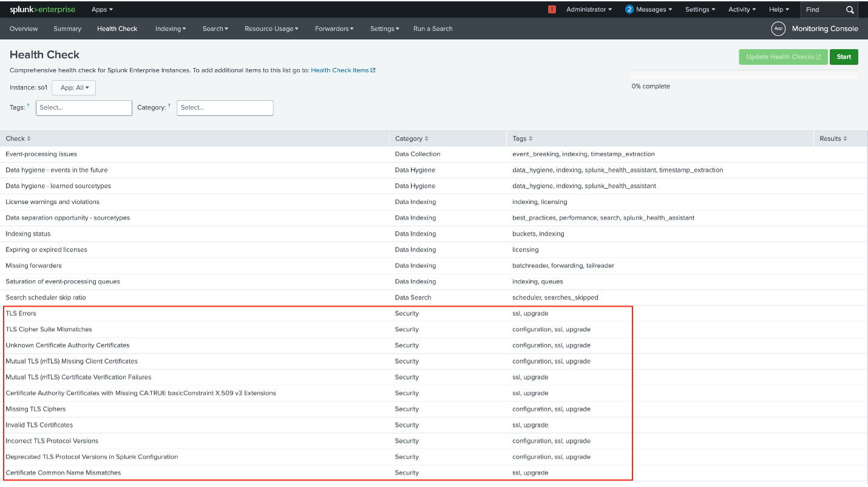The width and height of the screenshot is (868, 487).
Task: Select the Missing forwarders check
Action: (434, 266)
